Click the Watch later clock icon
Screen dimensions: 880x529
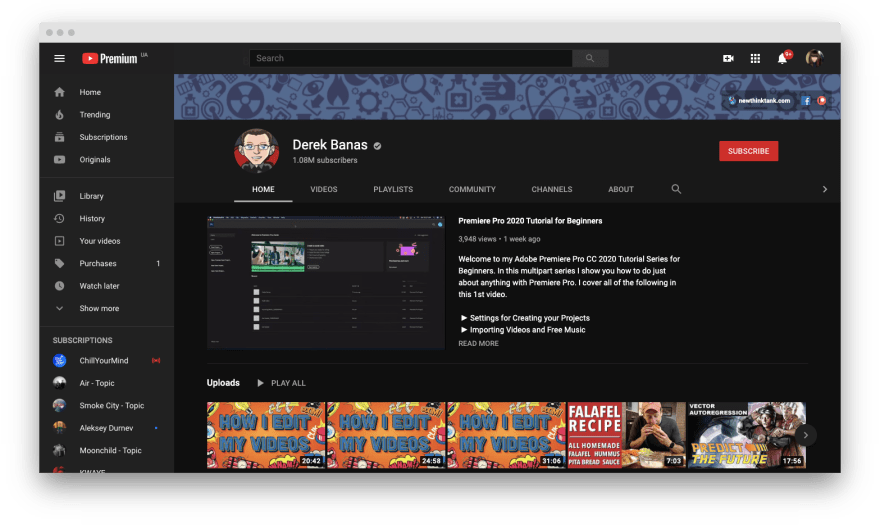59,286
